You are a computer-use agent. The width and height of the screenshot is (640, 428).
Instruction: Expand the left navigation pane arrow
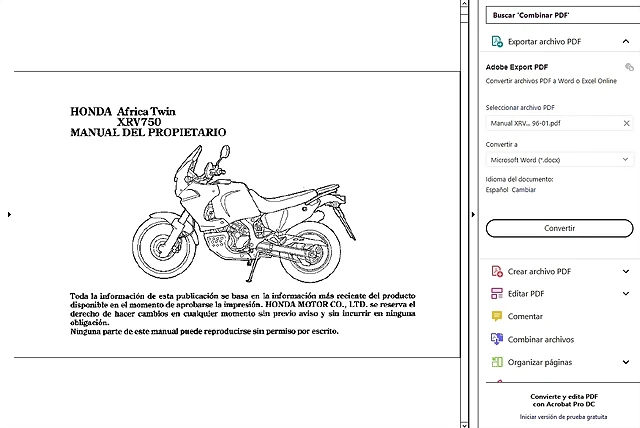point(9,214)
